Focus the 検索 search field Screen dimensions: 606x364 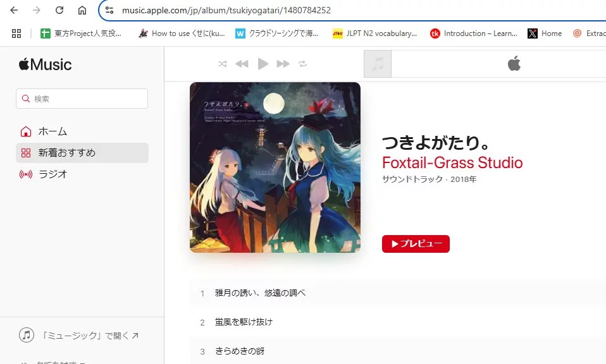[x=82, y=99]
